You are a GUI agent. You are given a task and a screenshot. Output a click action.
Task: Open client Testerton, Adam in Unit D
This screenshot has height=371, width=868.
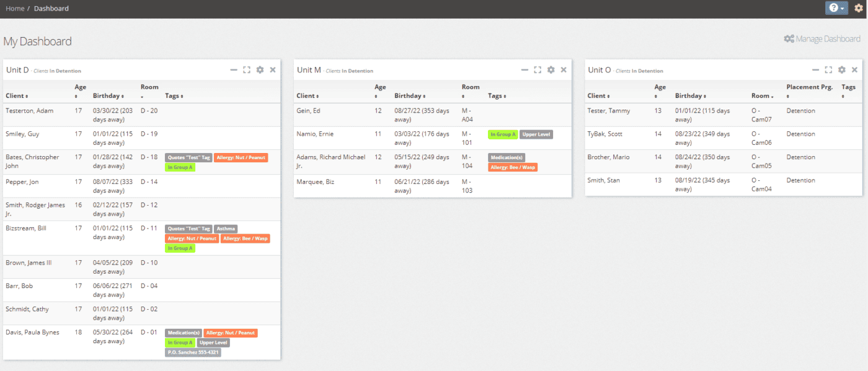[x=29, y=111]
